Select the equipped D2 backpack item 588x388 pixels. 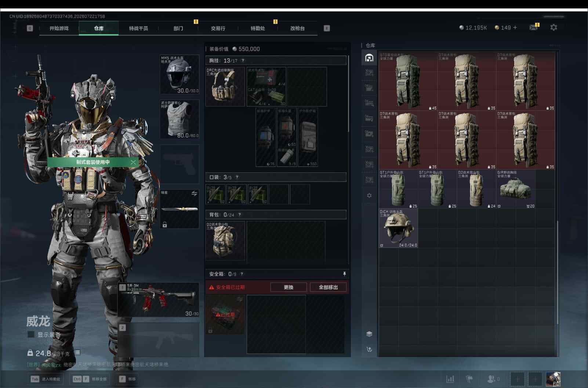(225, 241)
